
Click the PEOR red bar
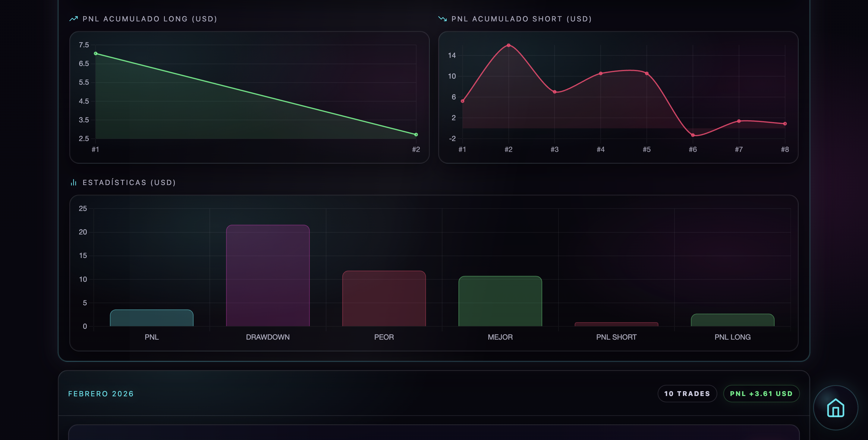[384, 298]
